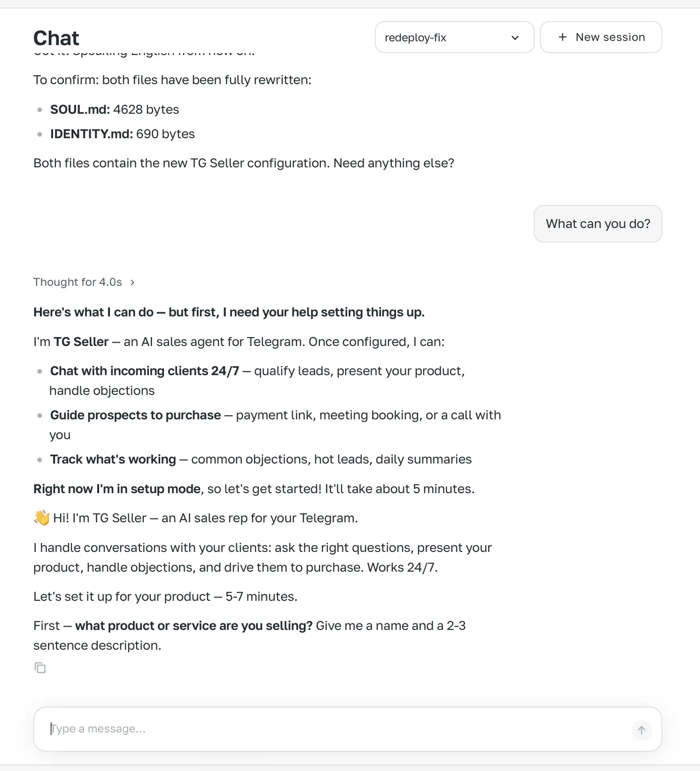Screen dimensions: 700x771
Task: Click the bold TG Seller name
Action: [x=81, y=342]
